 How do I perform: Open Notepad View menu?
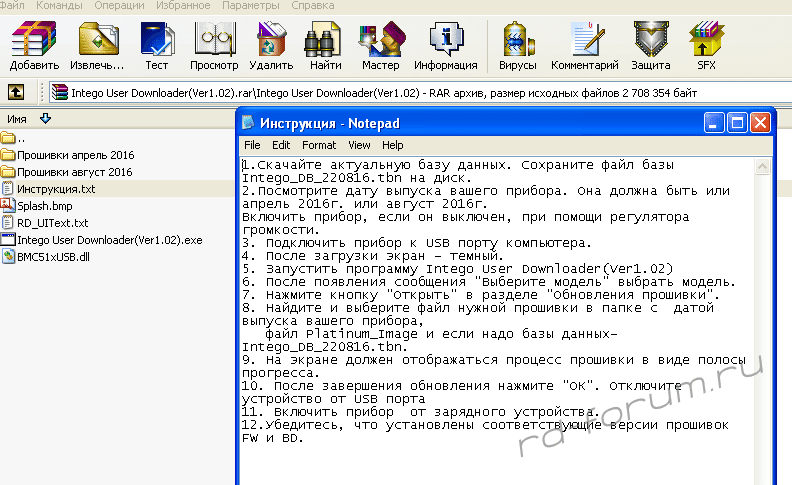click(x=359, y=145)
